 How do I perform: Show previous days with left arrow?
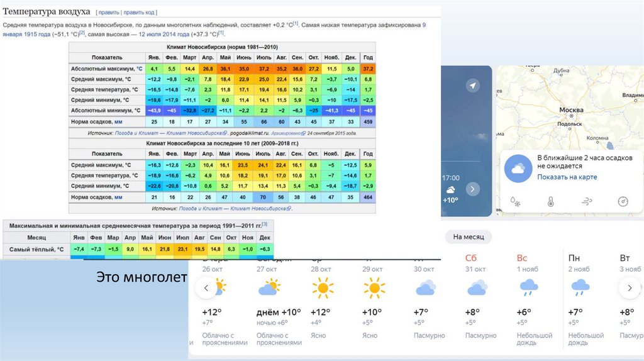coord(206,289)
